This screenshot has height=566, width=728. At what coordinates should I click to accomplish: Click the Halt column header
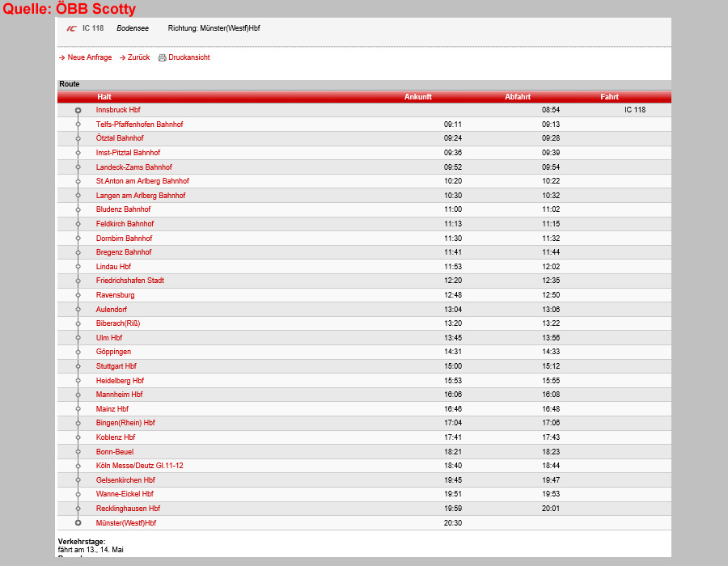(x=104, y=97)
